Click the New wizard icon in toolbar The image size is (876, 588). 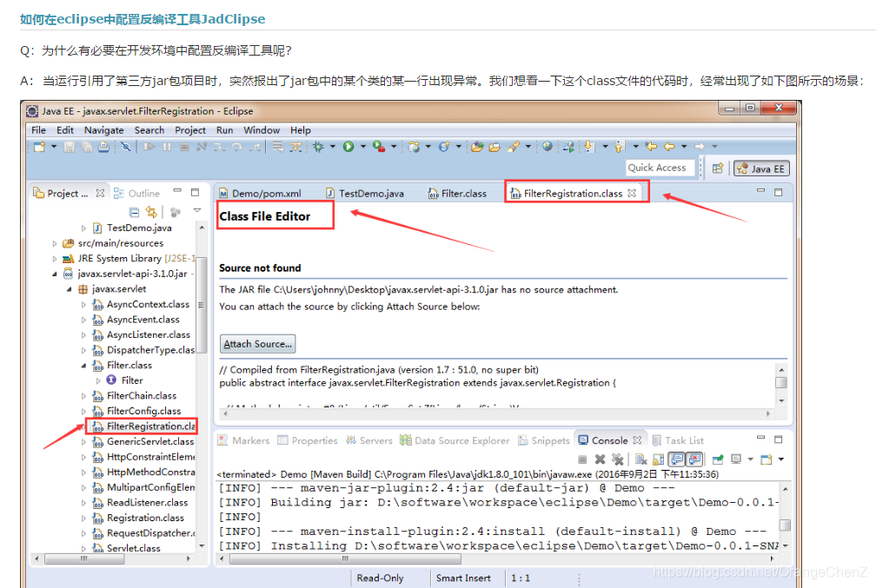coord(39,147)
